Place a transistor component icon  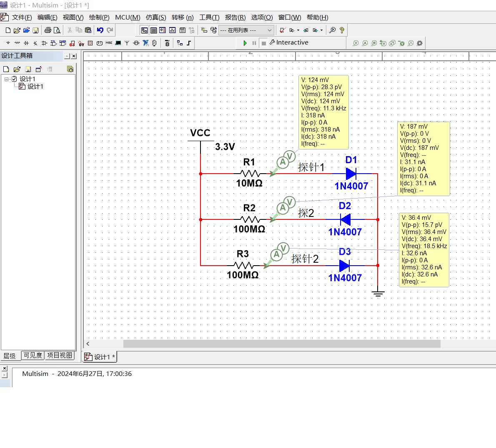35,43
